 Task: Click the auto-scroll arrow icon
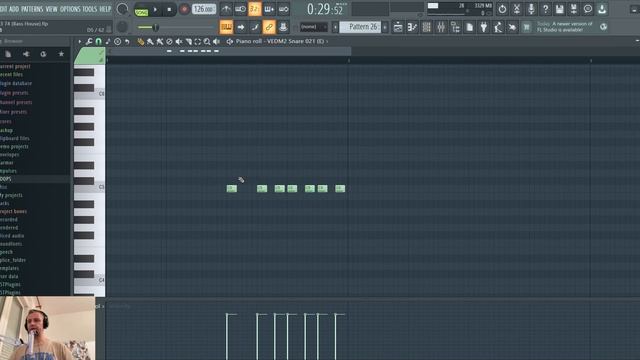click(240, 27)
